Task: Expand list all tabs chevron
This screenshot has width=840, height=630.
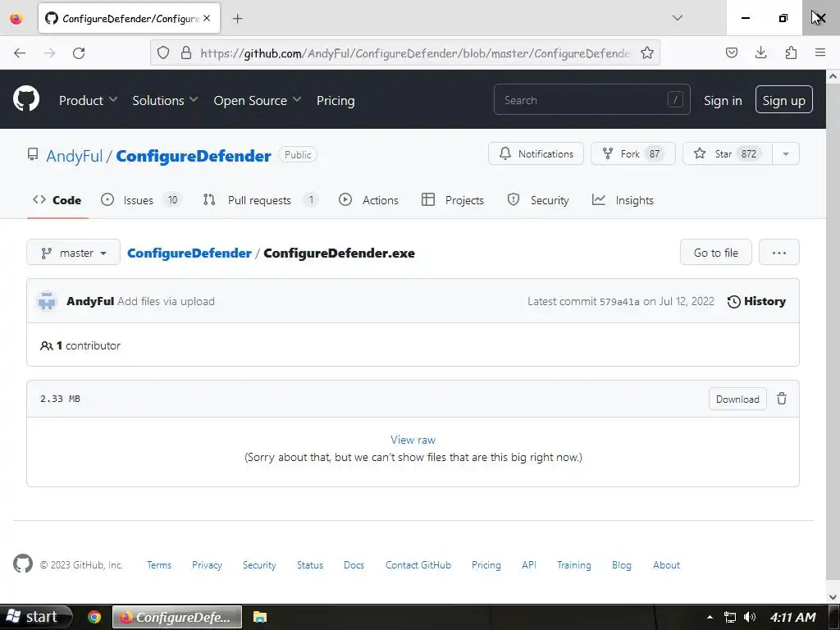Action: [677, 18]
